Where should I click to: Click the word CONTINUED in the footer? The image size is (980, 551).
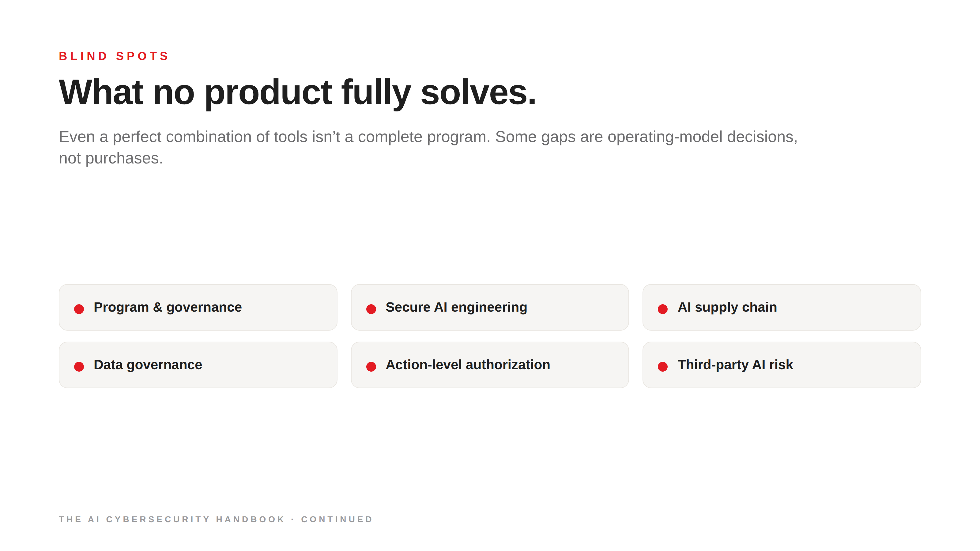tap(337, 519)
